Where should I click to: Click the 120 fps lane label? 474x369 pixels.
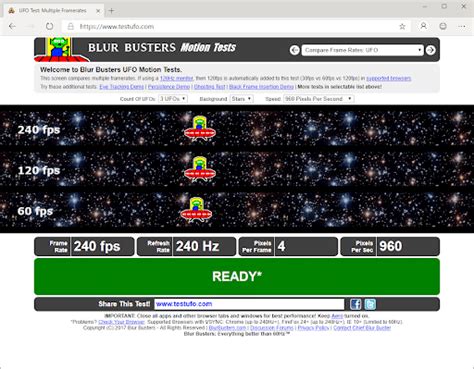pos(39,170)
